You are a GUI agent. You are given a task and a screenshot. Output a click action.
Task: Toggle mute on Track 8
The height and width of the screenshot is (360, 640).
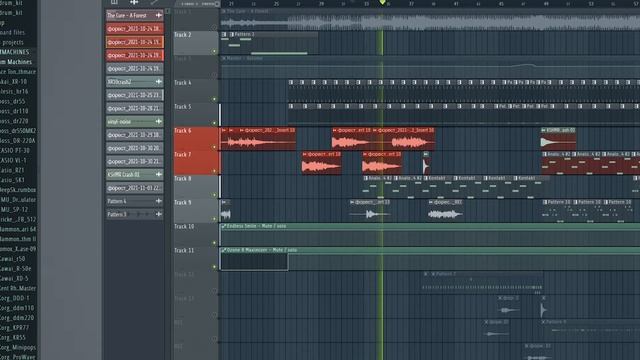(214, 195)
